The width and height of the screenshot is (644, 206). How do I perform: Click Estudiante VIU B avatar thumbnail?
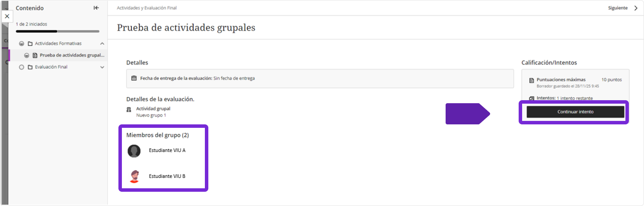[134, 176]
